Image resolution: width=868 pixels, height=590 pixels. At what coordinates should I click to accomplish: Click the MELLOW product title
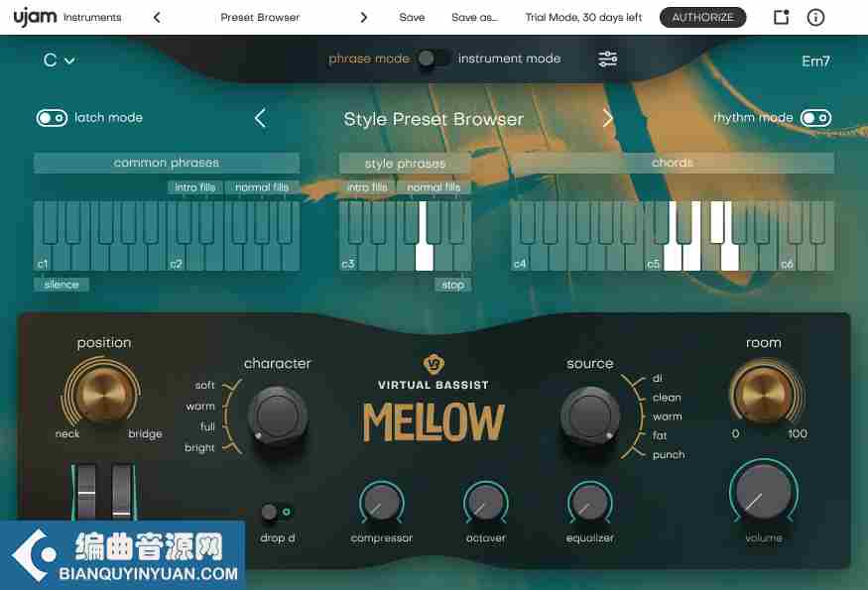(x=434, y=422)
